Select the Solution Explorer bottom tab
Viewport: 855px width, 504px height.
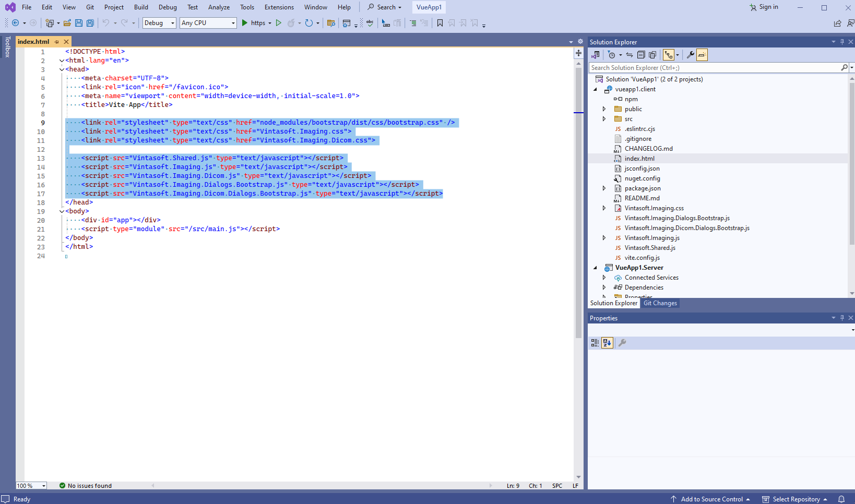[x=613, y=303]
